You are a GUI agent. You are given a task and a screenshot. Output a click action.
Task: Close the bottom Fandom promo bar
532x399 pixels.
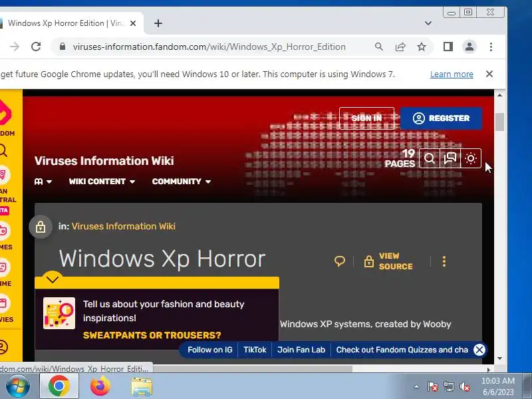click(x=479, y=350)
